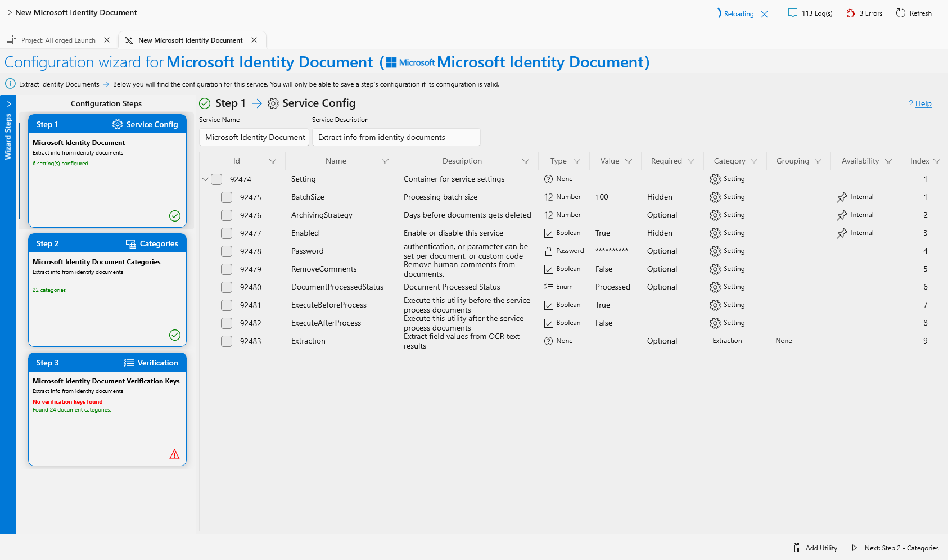Open the Step 3 Verification card
948x560 pixels.
pos(107,409)
